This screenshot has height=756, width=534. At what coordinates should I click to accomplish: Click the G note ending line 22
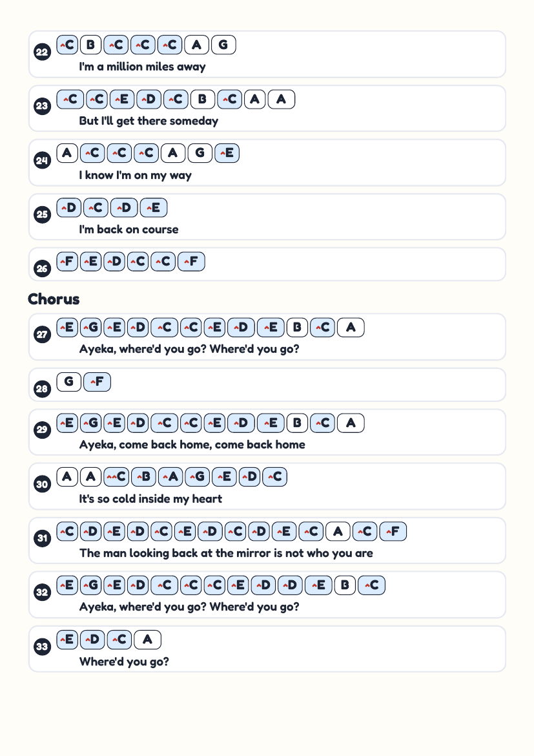(x=223, y=45)
